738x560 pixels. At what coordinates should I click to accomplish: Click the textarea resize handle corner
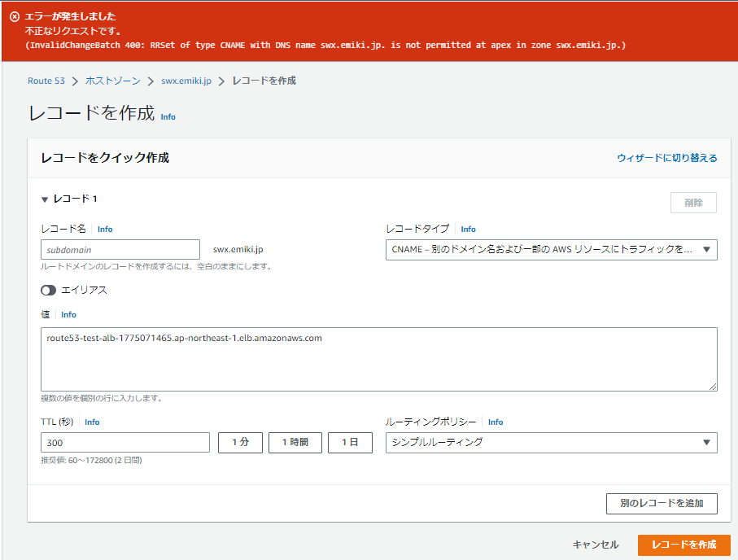[x=713, y=387]
